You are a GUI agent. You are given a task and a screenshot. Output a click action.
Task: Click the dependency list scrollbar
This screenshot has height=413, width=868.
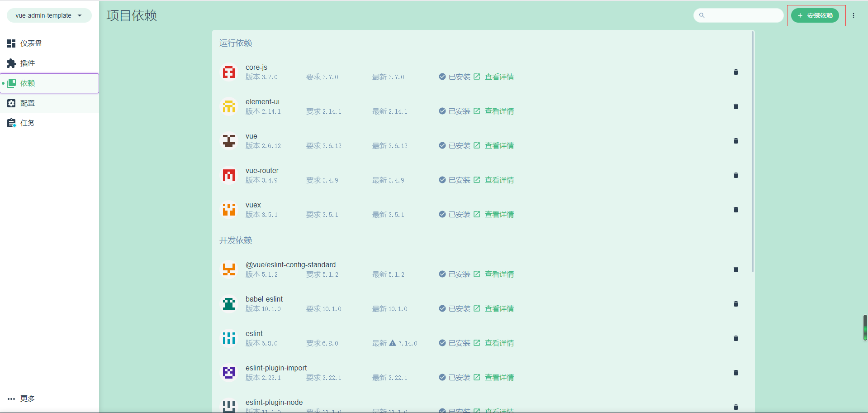tap(753, 152)
